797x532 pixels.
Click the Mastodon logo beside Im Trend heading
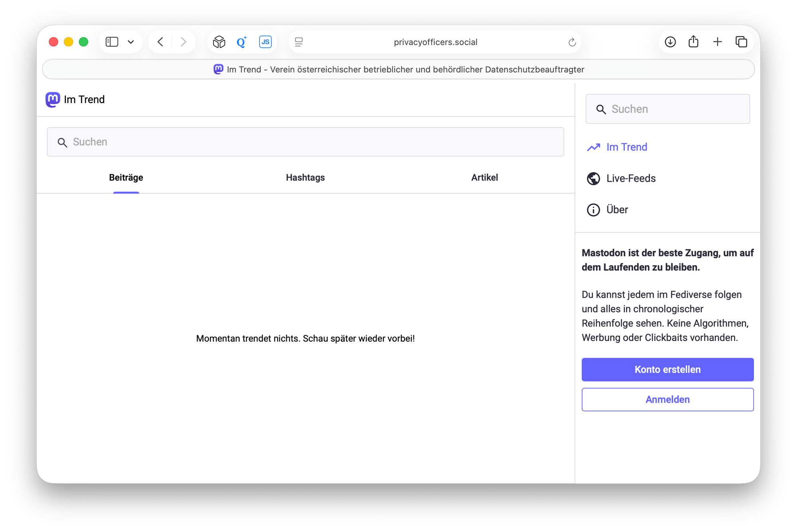(53, 100)
